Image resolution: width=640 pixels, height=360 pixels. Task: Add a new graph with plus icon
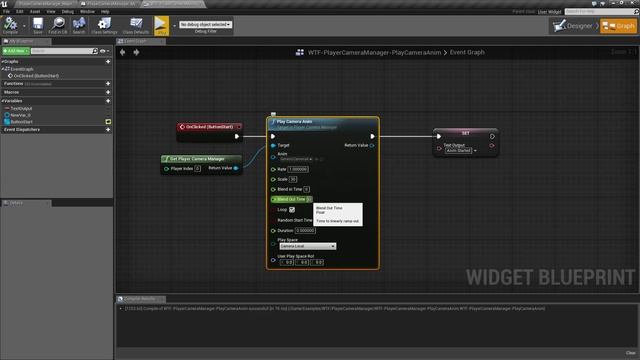(x=108, y=62)
